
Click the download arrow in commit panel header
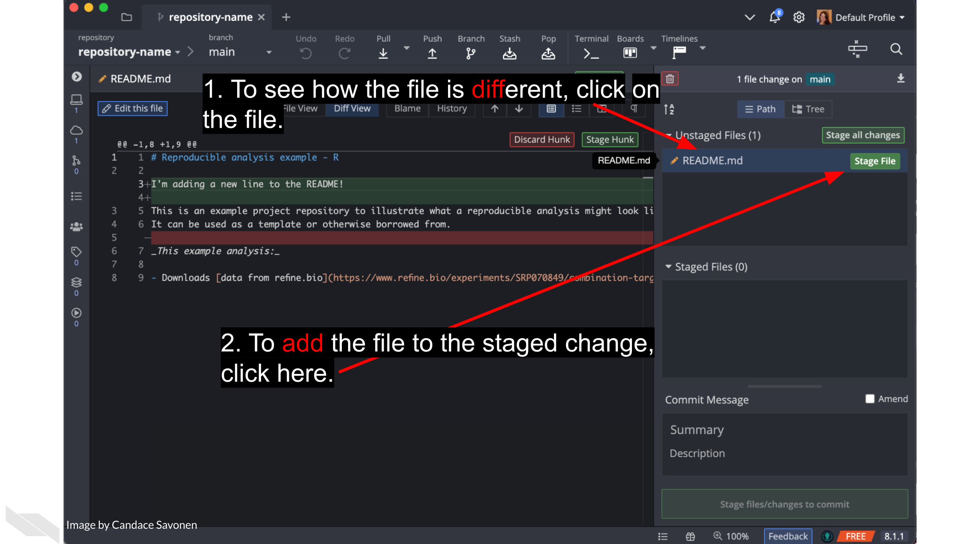coord(900,78)
